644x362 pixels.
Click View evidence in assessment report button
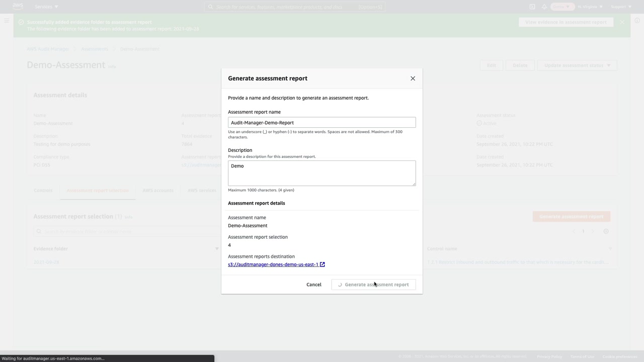(566, 22)
